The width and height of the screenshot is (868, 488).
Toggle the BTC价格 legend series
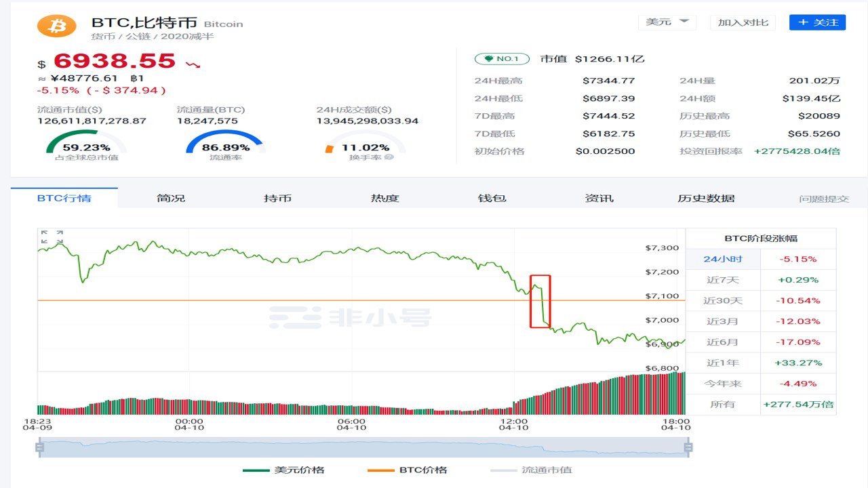tap(407, 470)
